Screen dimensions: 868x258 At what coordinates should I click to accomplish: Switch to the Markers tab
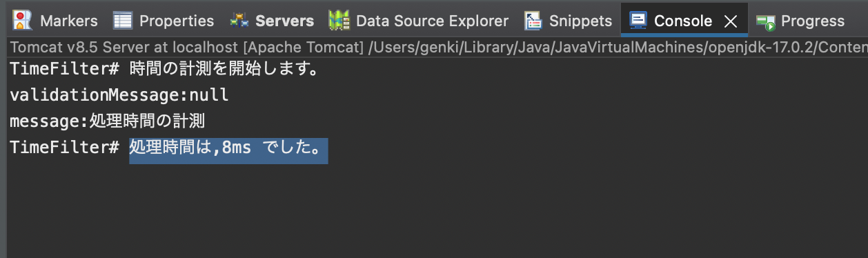[68, 21]
